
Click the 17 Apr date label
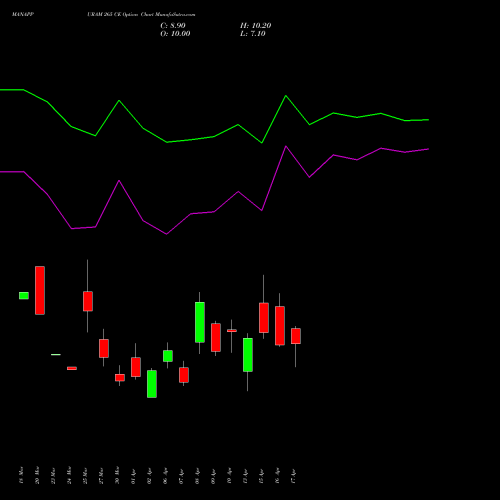pyautogui.click(x=293, y=475)
